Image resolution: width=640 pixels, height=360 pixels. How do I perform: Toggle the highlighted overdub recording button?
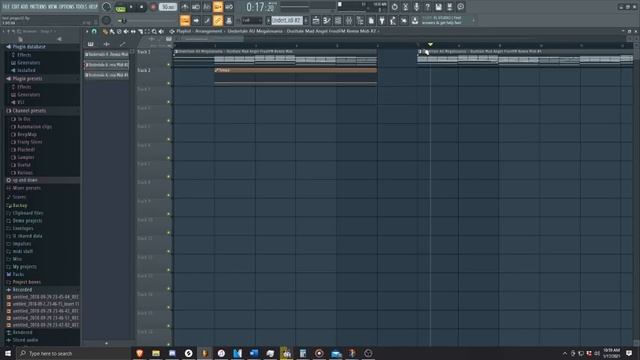point(218,7)
